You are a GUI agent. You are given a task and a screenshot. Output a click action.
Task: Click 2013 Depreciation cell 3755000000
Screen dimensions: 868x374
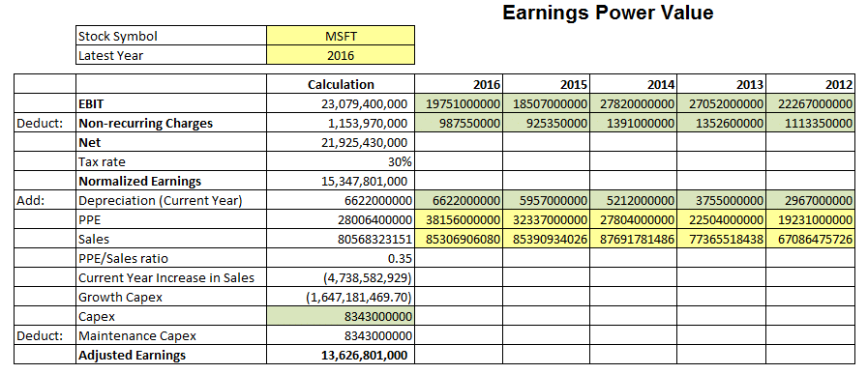tap(721, 200)
